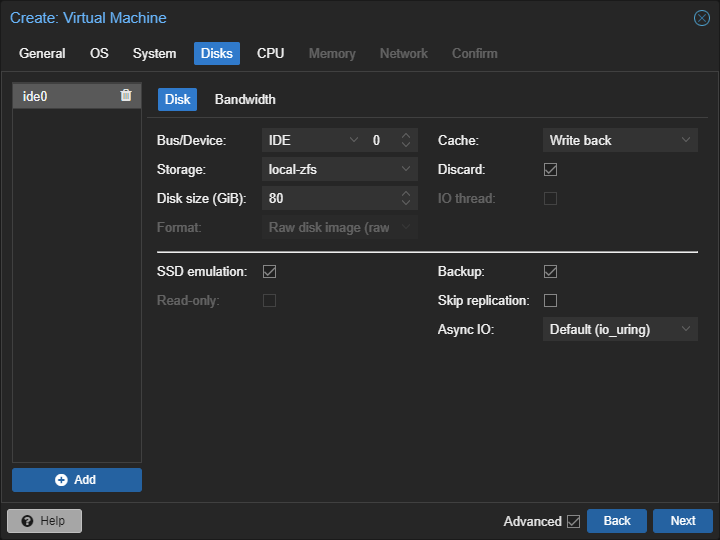Increase device number with up arrow

point(405,136)
